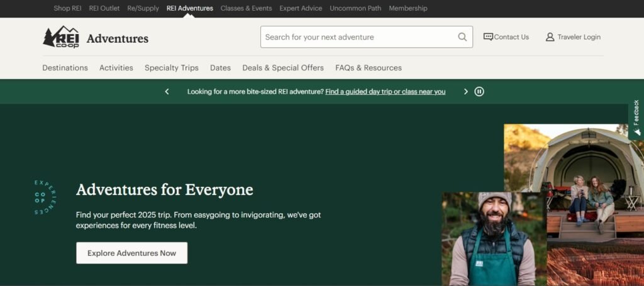This screenshot has height=286, width=644.
Task: Advance to the next banner message
Action: pyautogui.click(x=466, y=92)
